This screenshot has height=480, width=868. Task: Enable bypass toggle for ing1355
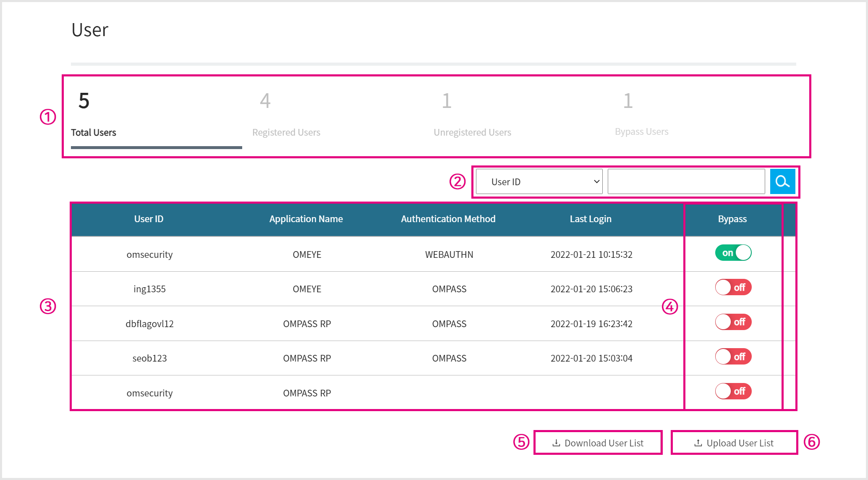pyautogui.click(x=733, y=288)
